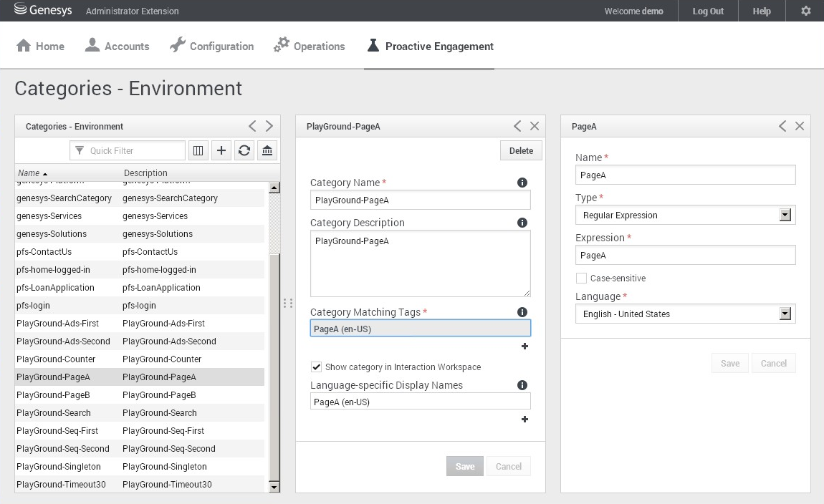This screenshot has width=824, height=504.
Task: Click info icon beside Category Description
Action: [x=522, y=223]
